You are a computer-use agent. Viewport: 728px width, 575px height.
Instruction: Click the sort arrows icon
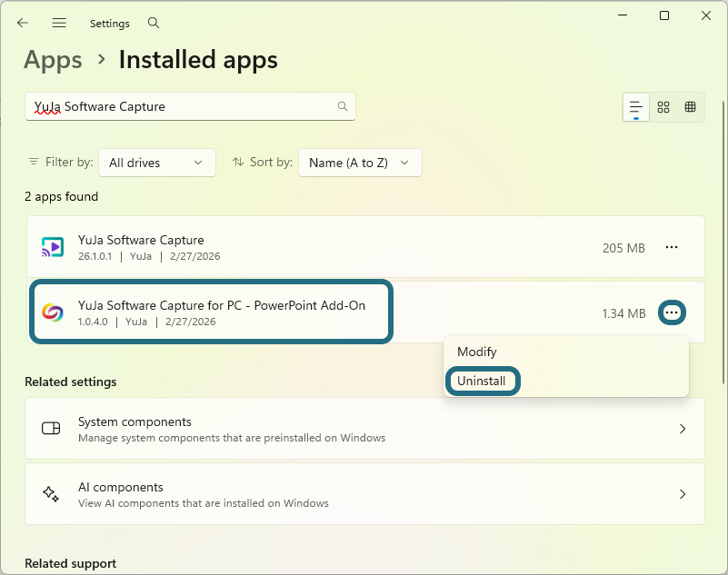point(238,162)
